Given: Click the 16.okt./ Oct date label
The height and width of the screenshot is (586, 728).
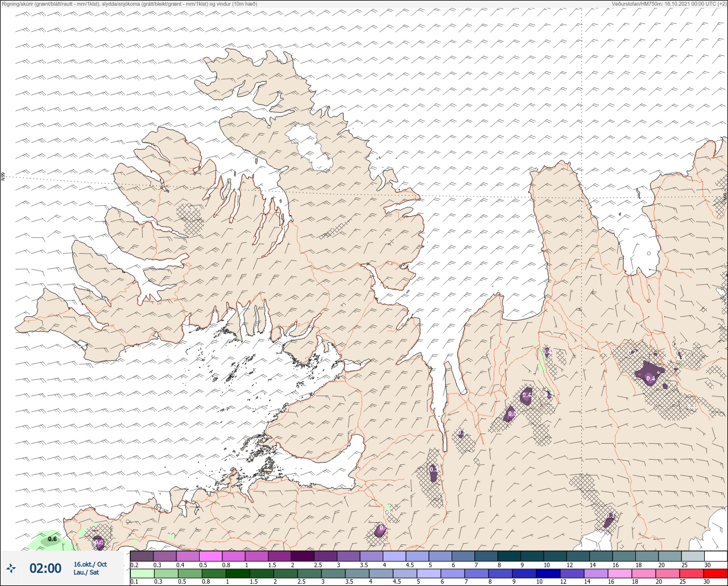Looking at the screenshot, I should (x=90, y=564).
